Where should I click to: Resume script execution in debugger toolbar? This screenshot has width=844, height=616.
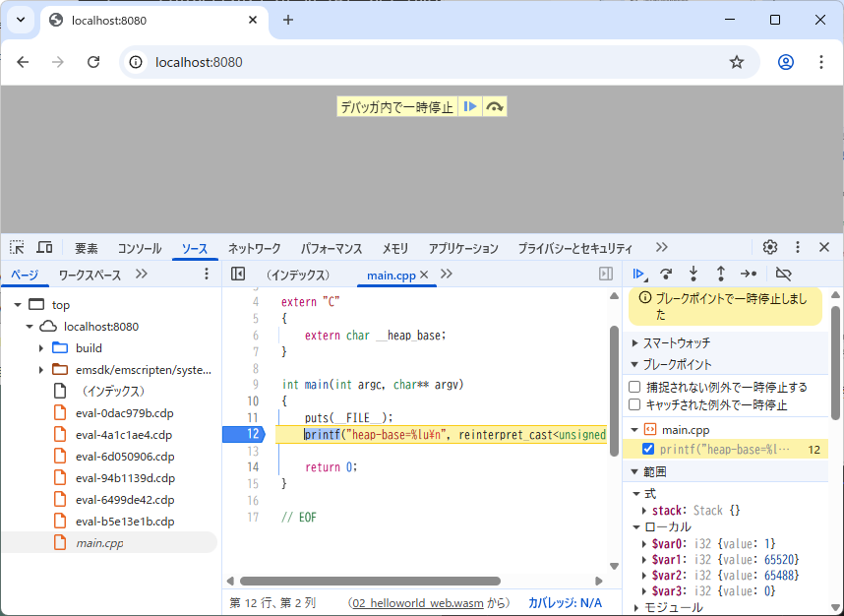(x=638, y=275)
